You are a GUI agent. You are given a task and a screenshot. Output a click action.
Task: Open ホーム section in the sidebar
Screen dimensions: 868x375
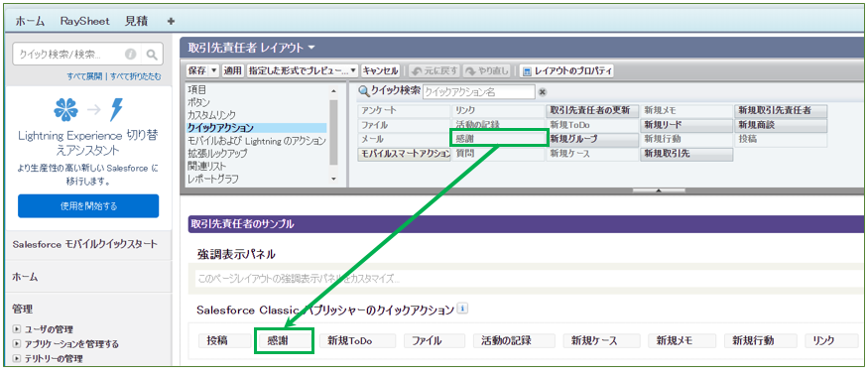25,276
